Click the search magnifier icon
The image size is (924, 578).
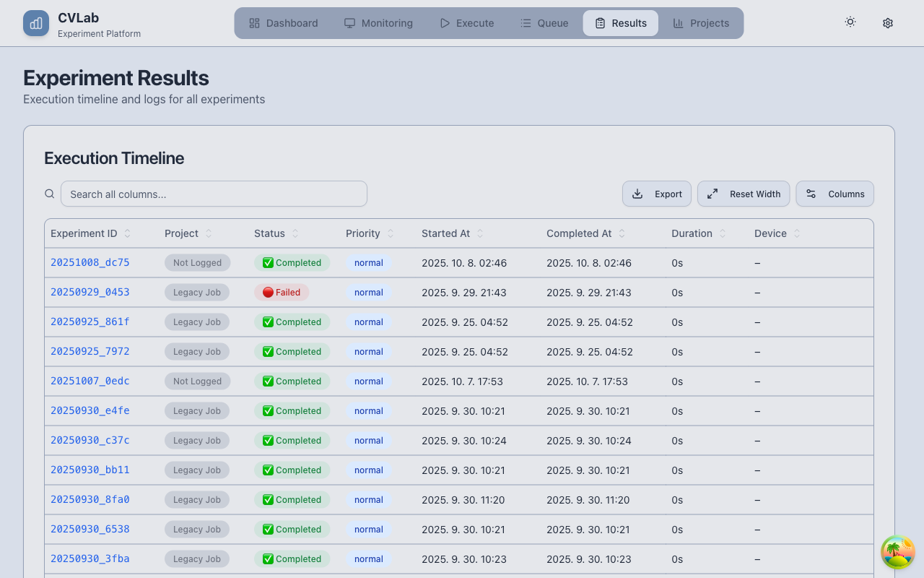click(x=50, y=194)
